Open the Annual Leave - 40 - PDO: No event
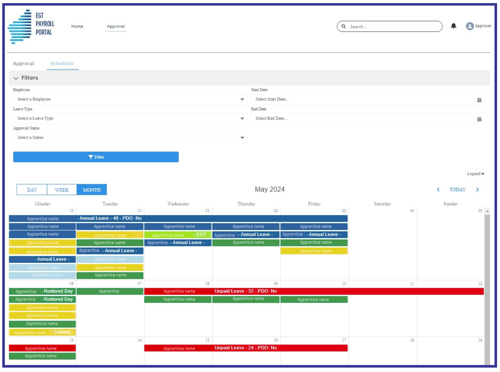 coord(178,218)
